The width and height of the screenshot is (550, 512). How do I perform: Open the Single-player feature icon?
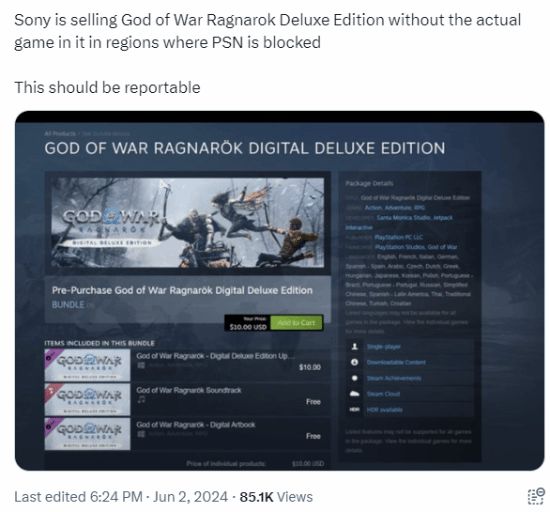[x=355, y=346]
